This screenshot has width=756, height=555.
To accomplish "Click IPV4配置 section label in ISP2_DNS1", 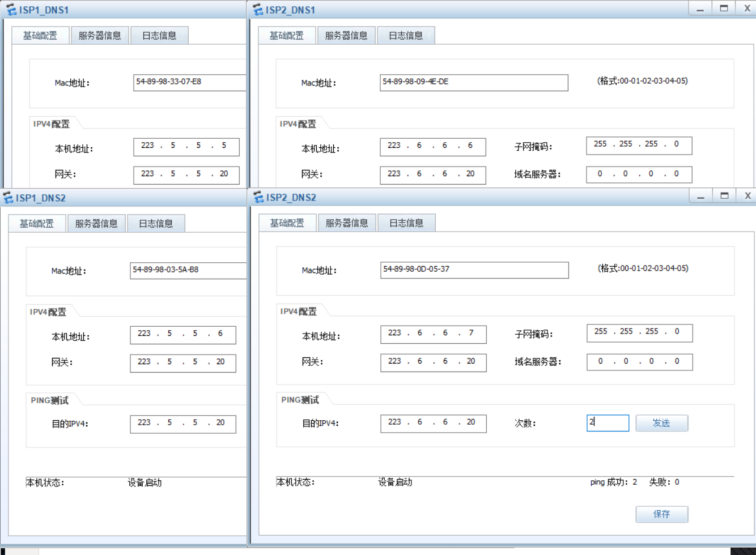I will [x=298, y=124].
